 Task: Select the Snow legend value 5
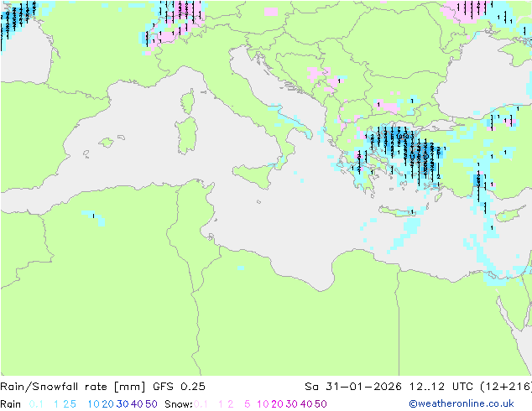248,404
